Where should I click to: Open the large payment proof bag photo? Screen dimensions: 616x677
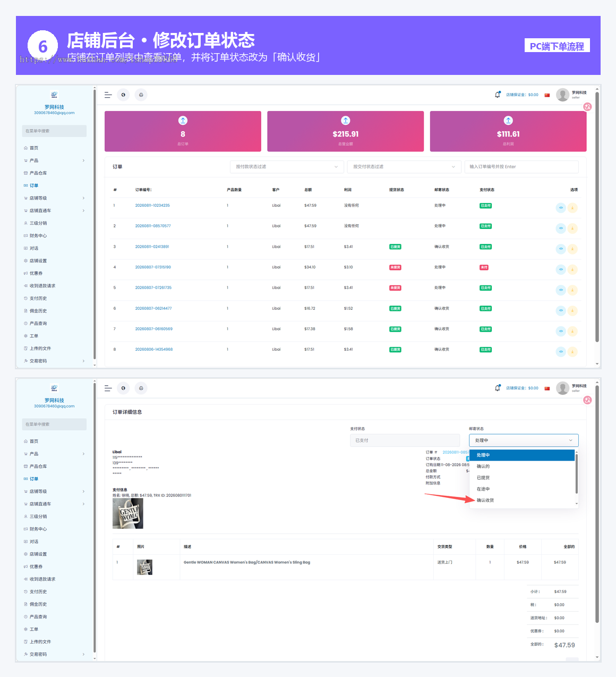[128, 513]
